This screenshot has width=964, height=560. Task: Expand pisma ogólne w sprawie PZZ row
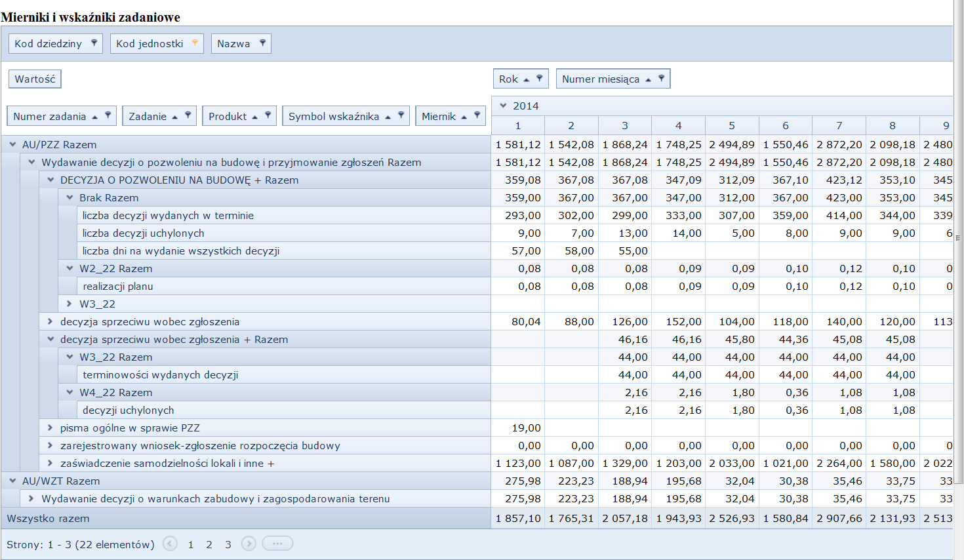point(50,428)
